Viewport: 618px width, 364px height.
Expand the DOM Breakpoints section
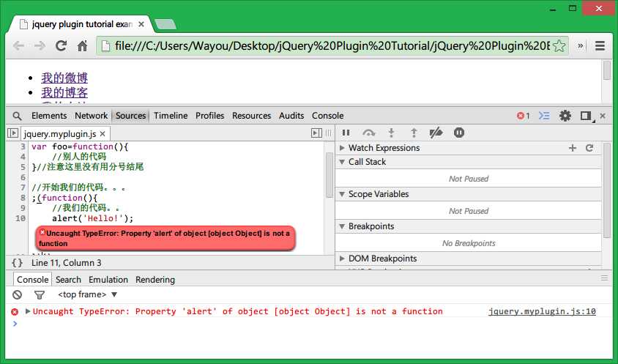tap(342, 259)
